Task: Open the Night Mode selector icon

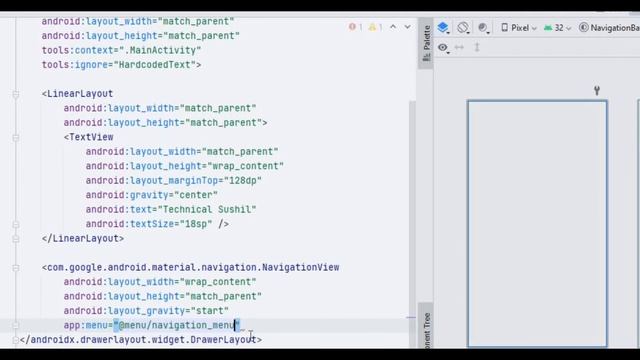Action: click(x=483, y=28)
